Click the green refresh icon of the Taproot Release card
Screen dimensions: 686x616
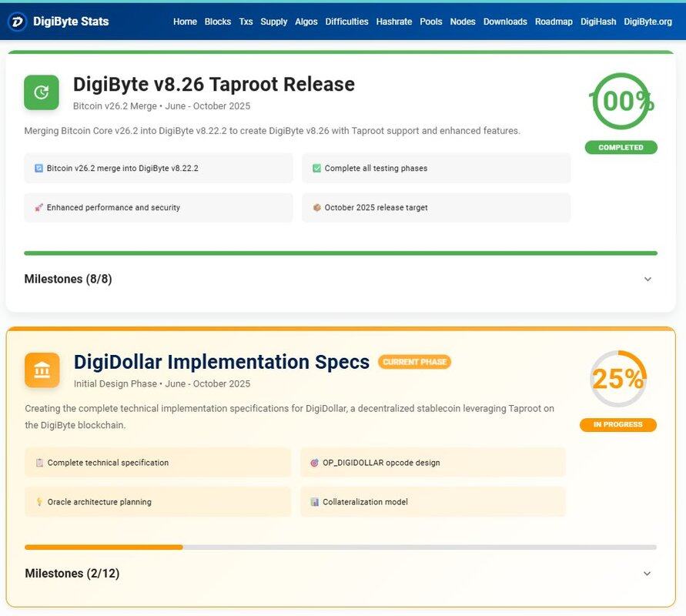click(x=42, y=92)
